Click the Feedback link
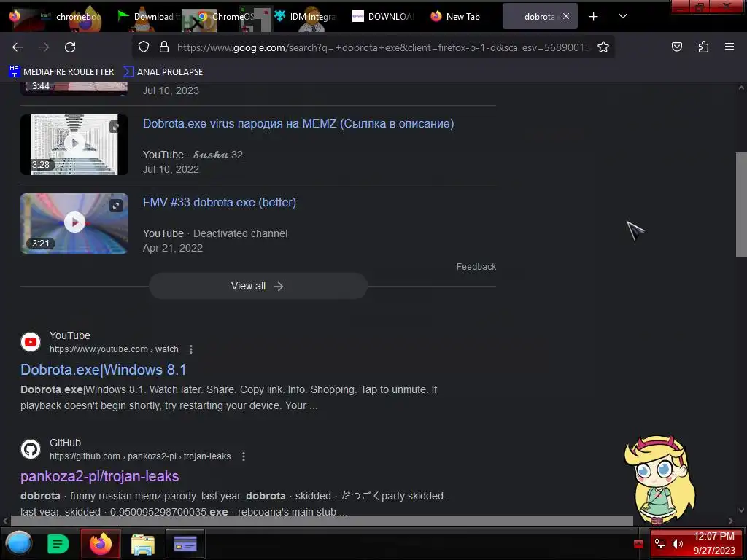The image size is (747, 560). (476, 267)
